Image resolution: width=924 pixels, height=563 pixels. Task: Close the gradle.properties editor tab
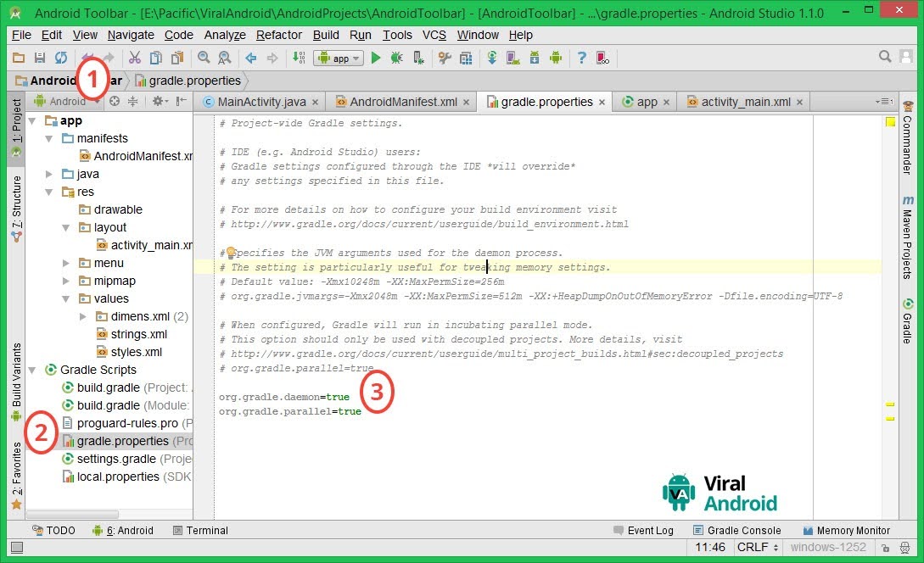click(x=602, y=103)
